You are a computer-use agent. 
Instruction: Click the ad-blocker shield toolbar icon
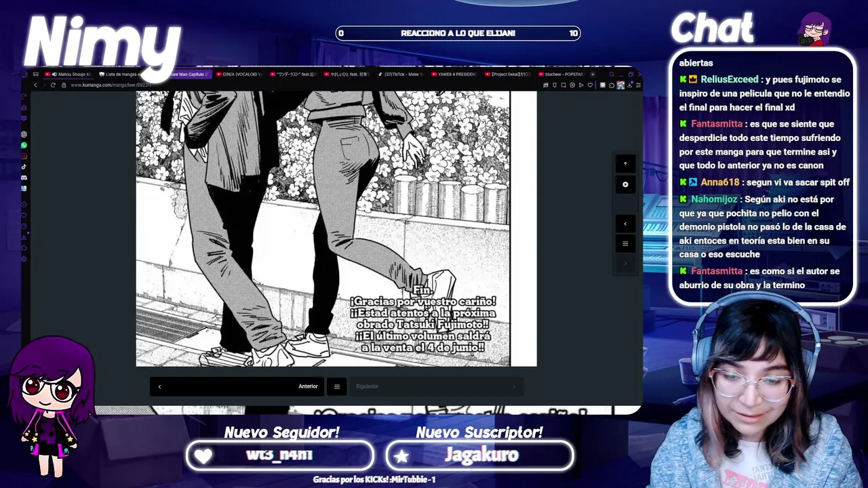[572, 85]
